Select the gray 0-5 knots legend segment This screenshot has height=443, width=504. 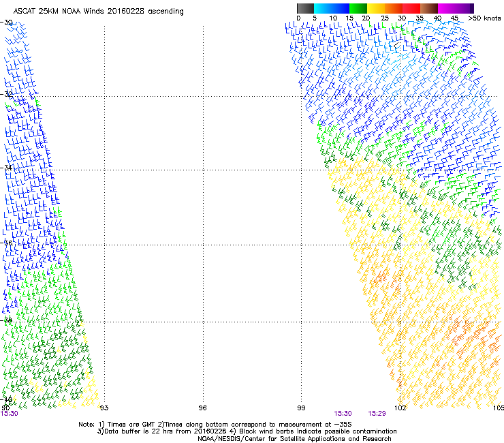click(x=305, y=8)
